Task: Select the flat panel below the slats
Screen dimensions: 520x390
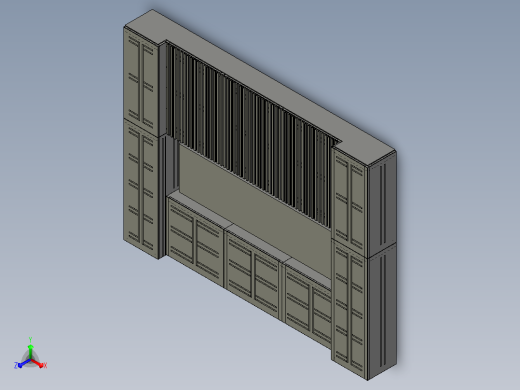Action: (x=255, y=213)
